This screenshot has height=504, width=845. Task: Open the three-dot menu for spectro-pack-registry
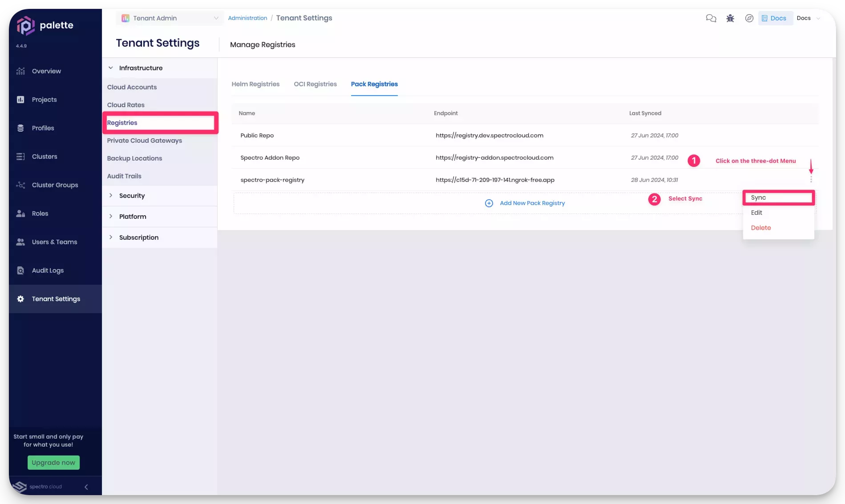pyautogui.click(x=811, y=180)
